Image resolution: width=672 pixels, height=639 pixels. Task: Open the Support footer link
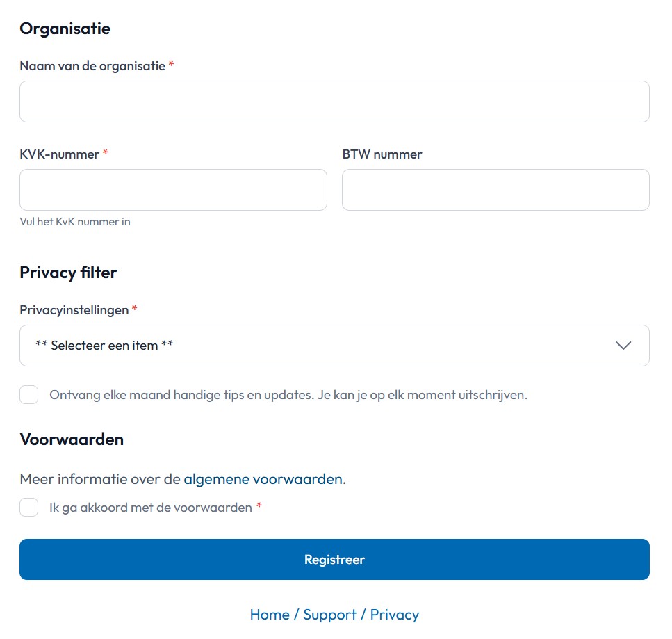[329, 615]
